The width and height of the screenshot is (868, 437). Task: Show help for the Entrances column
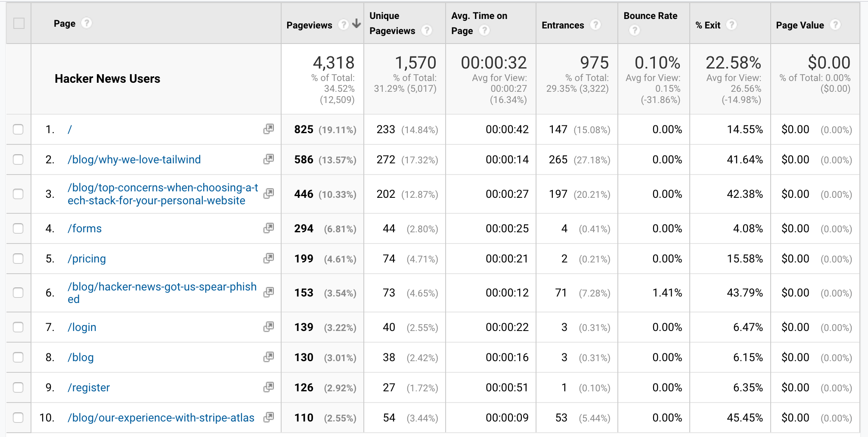(595, 25)
